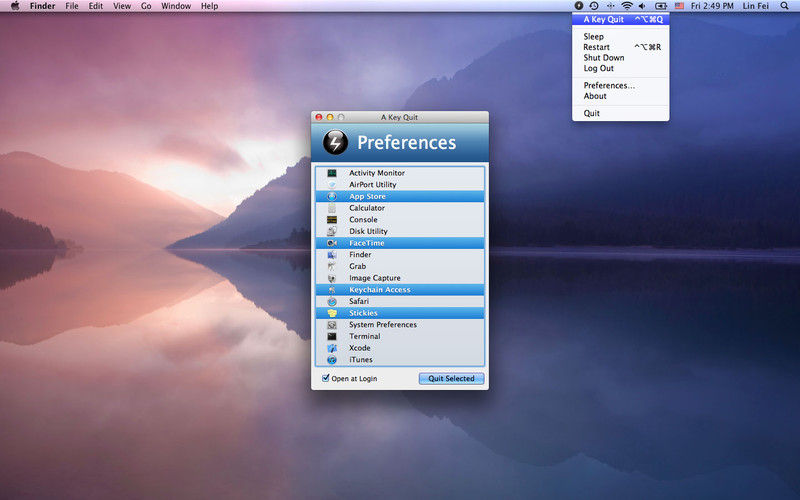Open the Help menu
The image size is (800, 500).
[x=209, y=6]
